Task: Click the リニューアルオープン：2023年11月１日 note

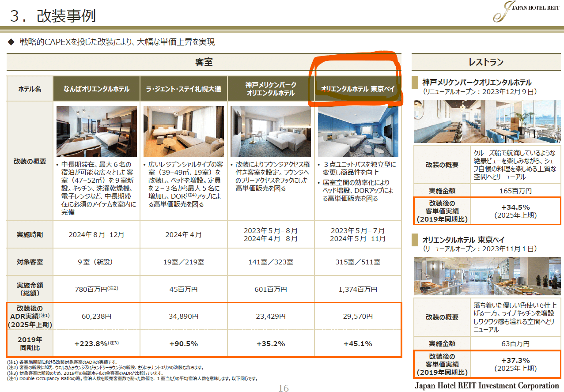Action: [480, 249]
